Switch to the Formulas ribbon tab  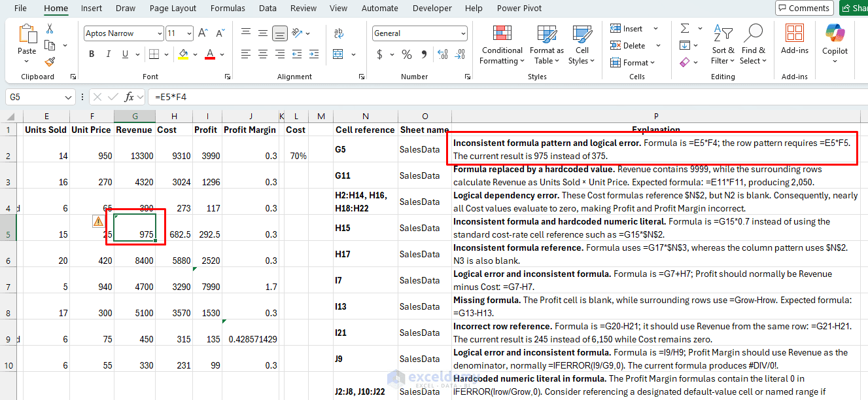coord(228,8)
